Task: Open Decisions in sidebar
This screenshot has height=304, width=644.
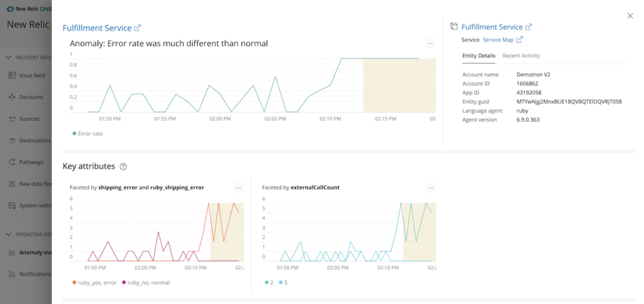Action: pyautogui.click(x=31, y=98)
